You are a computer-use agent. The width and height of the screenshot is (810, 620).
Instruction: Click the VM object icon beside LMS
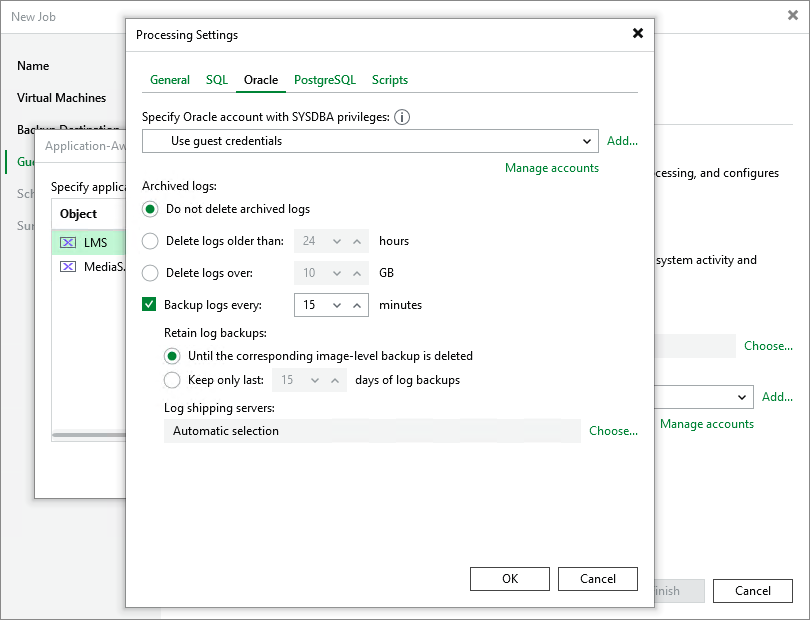click(x=70, y=241)
